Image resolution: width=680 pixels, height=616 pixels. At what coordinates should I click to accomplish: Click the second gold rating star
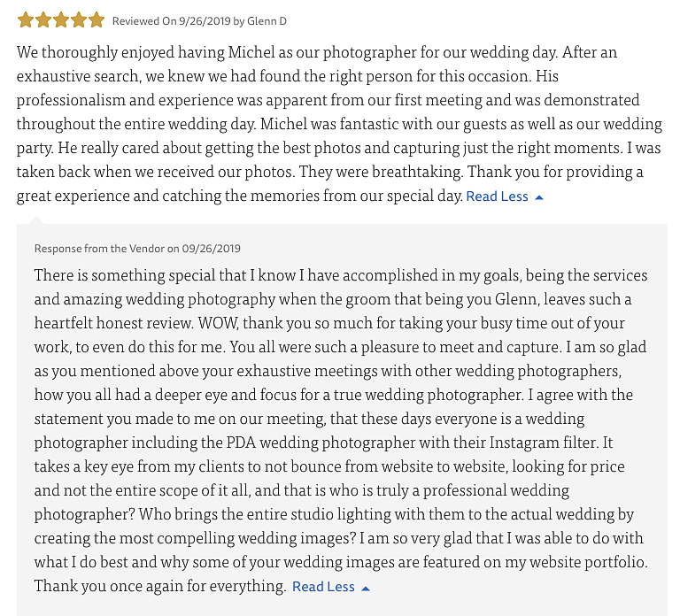pos(43,20)
